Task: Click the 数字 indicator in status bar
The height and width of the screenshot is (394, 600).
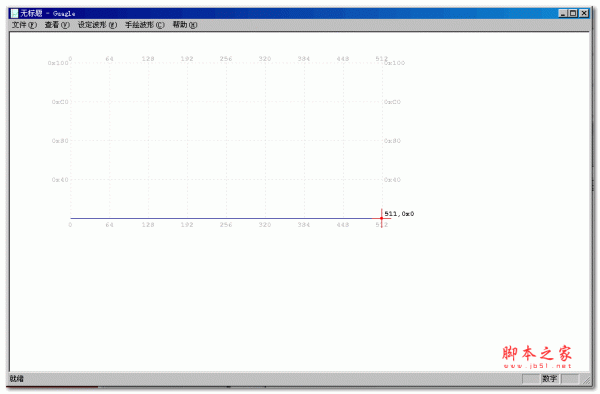Action: tap(549, 379)
